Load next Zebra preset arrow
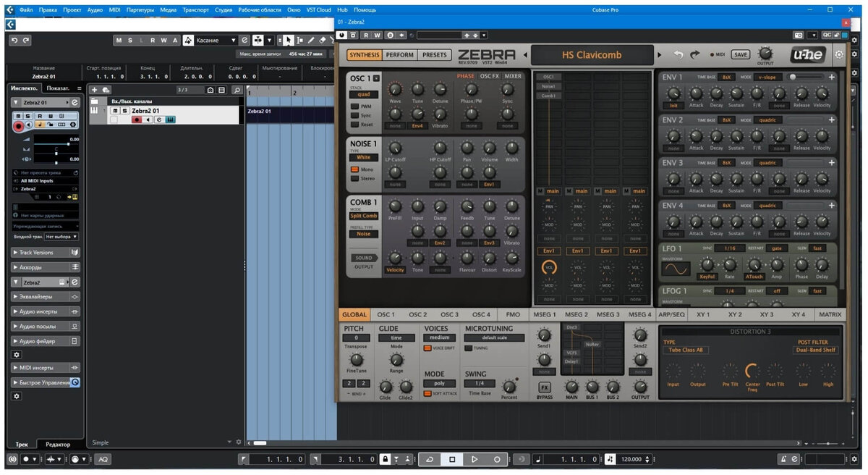Viewport: 868px width, 475px height. (659, 54)
